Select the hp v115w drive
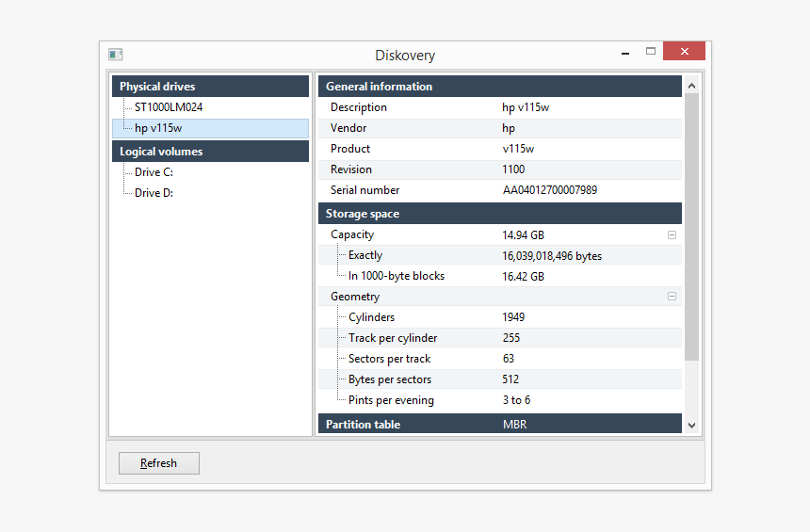 coord(158,128)
